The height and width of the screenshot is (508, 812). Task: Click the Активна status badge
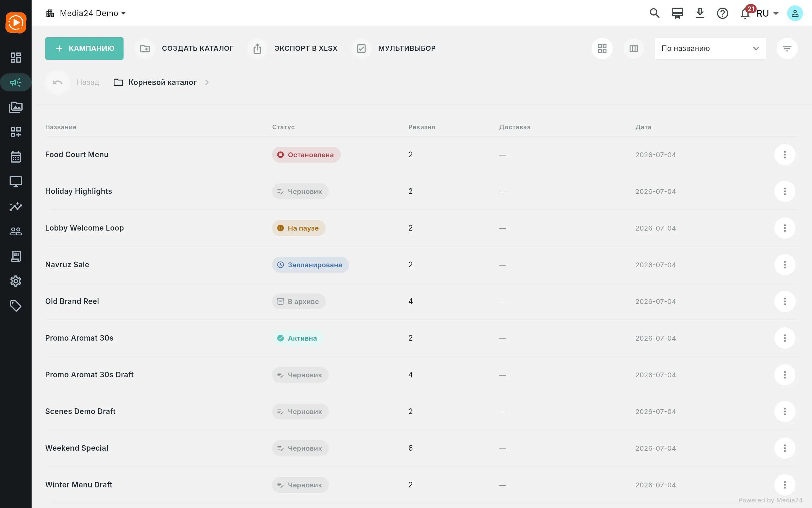click(x=298, y=338)
